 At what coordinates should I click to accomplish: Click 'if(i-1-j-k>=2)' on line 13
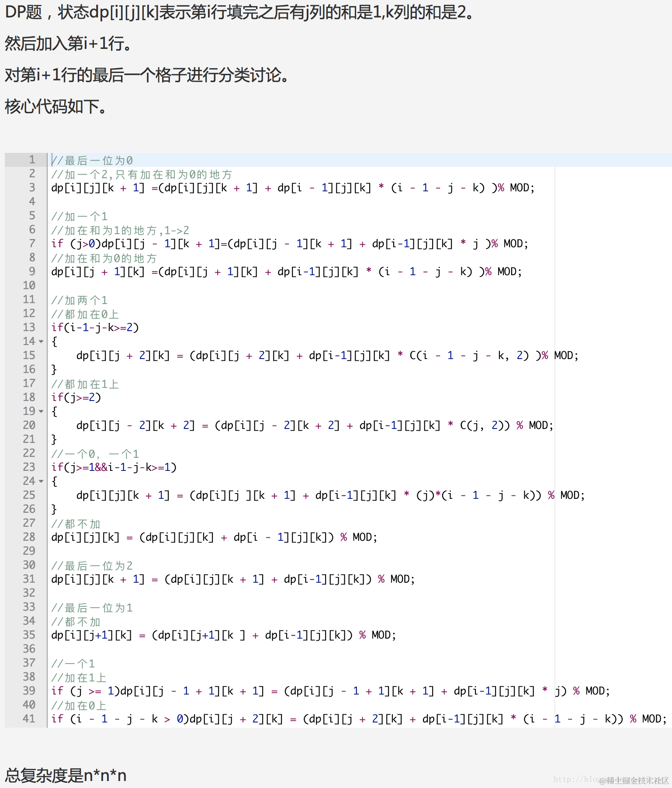click(95, 328)
